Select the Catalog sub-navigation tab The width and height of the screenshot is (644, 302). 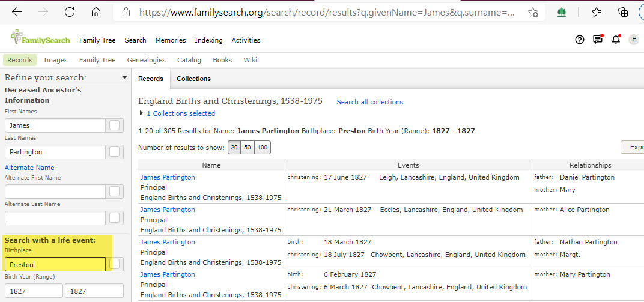[x=189, y=60]
